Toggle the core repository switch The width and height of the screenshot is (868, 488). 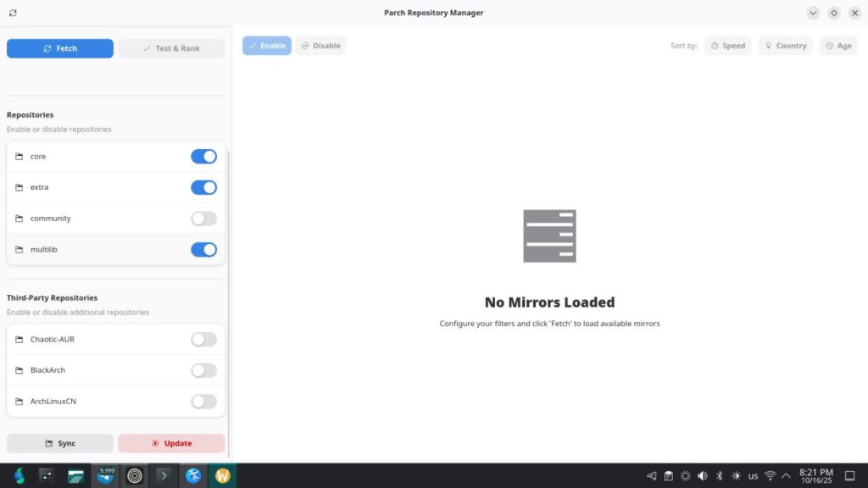pyautogui.click(x=203, y=157)
